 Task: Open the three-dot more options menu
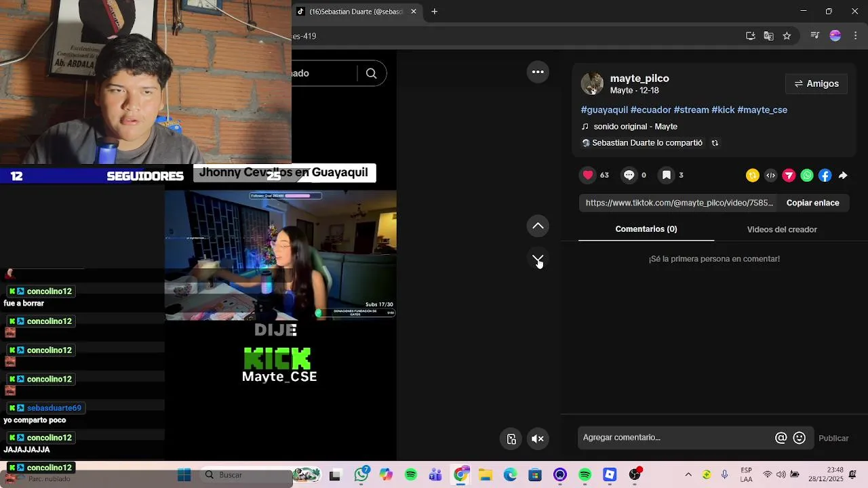click(x=538, y=72)
